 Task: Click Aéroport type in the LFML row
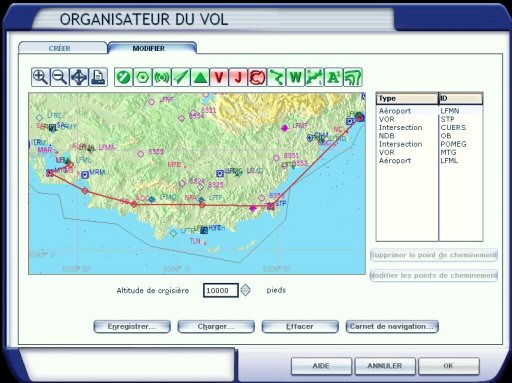[x=395, y=160]
